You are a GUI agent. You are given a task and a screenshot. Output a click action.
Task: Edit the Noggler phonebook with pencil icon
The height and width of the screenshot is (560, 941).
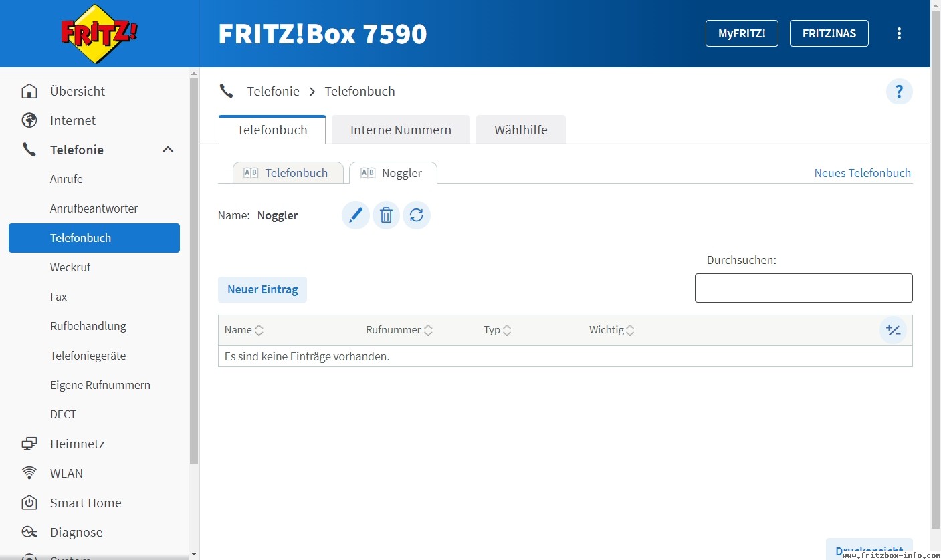pyautogui.click(x=356, y=215)
